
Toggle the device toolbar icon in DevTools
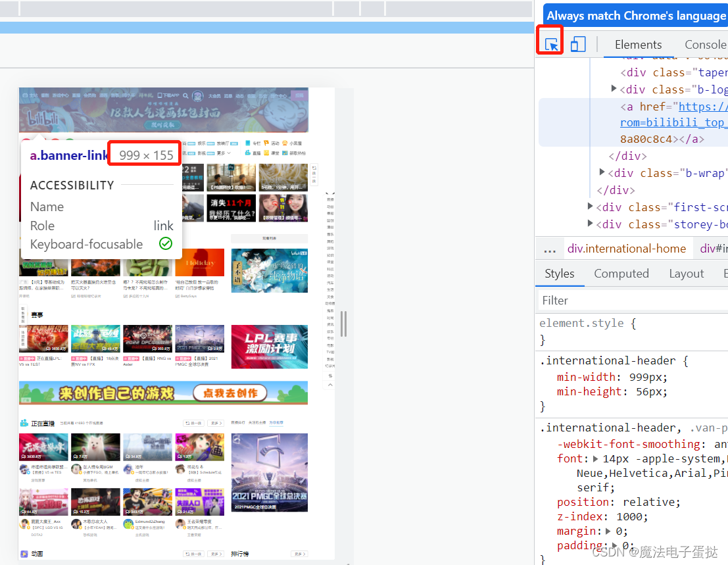pos(577,45)
